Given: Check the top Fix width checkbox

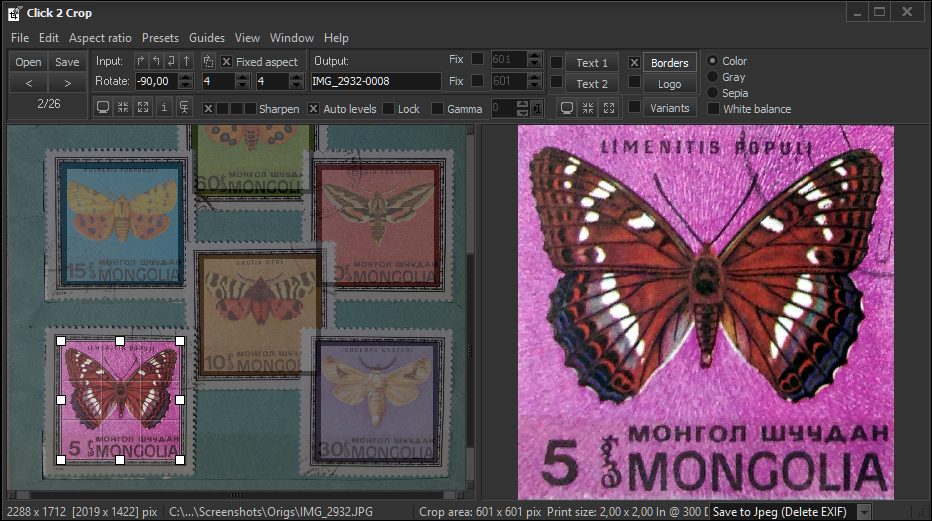Looking at the screenshot, I should pyautogui.click(x=477, y=59).
